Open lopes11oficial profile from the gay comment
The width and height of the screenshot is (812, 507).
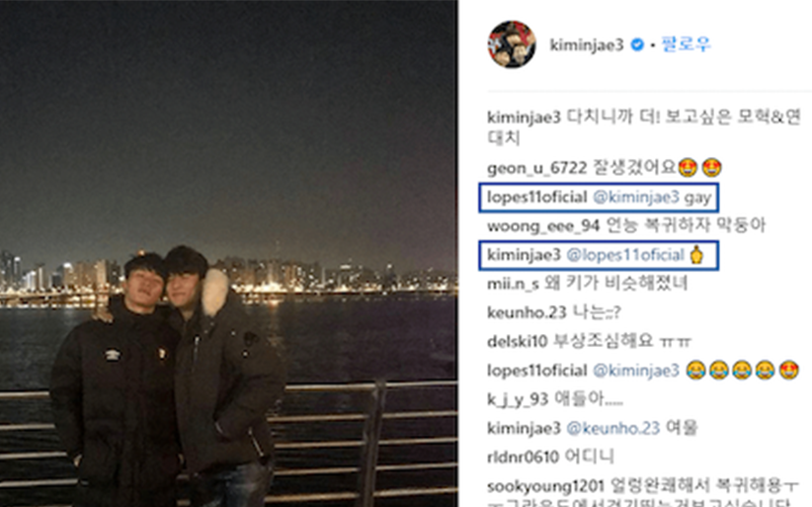pos(537,198)
